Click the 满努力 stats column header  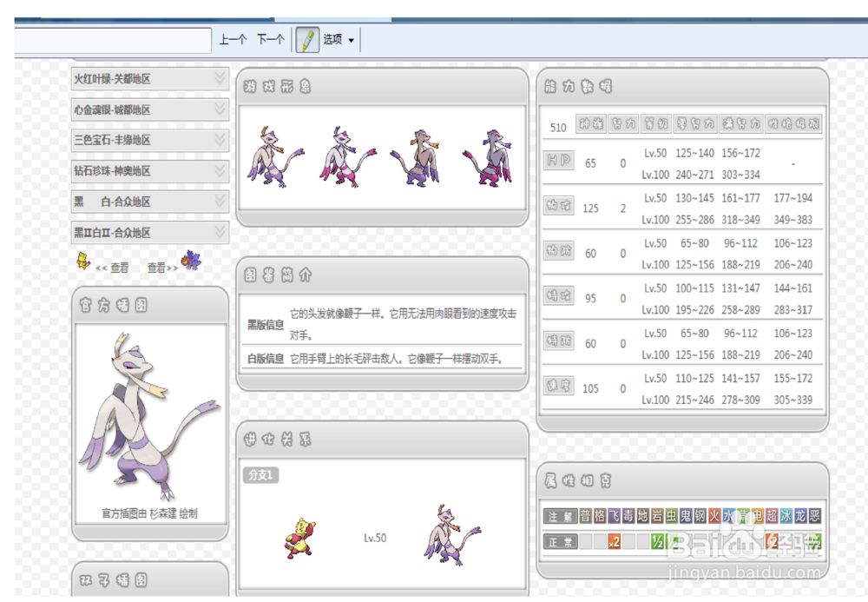click(x=741, y=123)
